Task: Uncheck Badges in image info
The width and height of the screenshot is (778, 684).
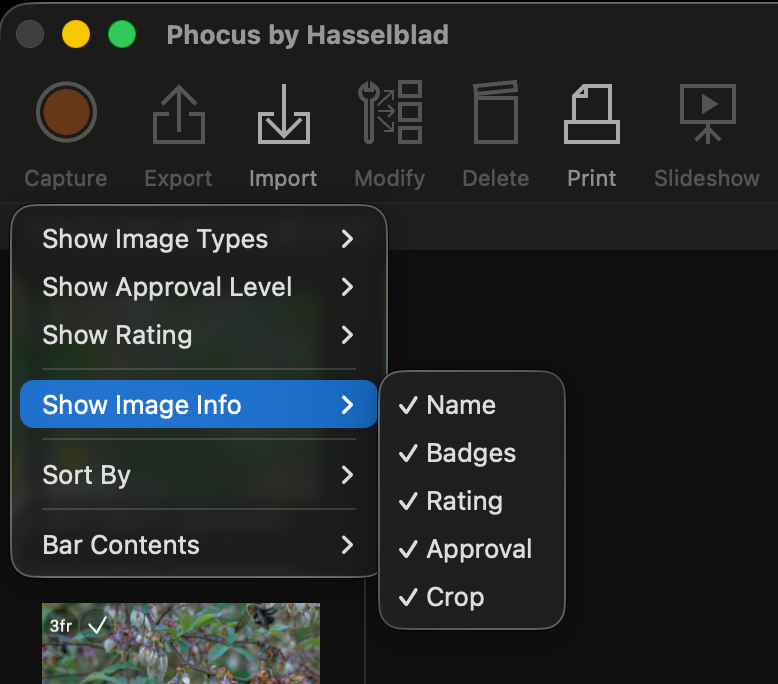Action: pos(472,453)
